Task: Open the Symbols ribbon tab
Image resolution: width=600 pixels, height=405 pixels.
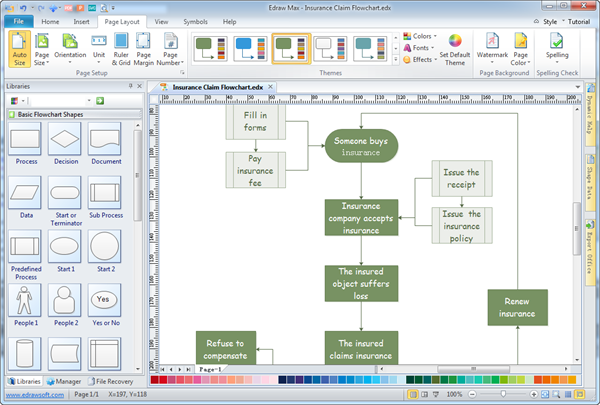Action: click(x=195, y=21)
